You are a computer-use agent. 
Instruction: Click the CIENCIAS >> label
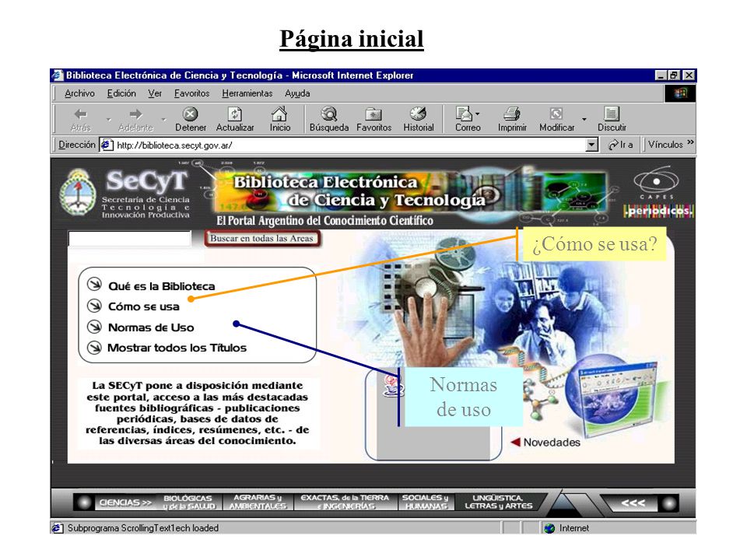click(x=125, y=502)
